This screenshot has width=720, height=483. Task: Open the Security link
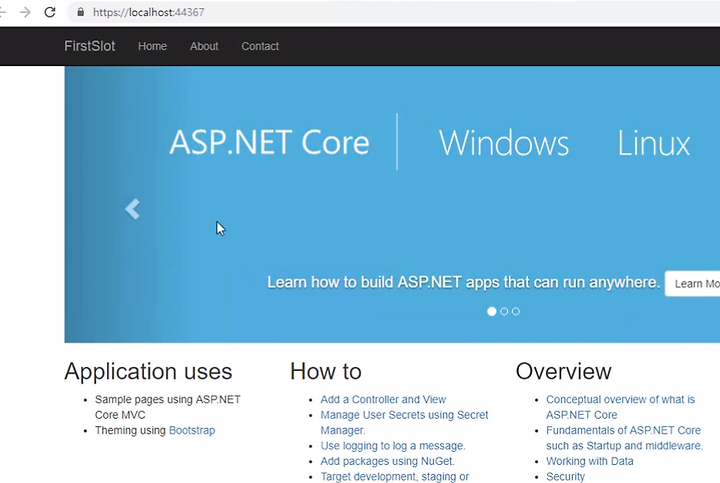[x=565, y=477]
